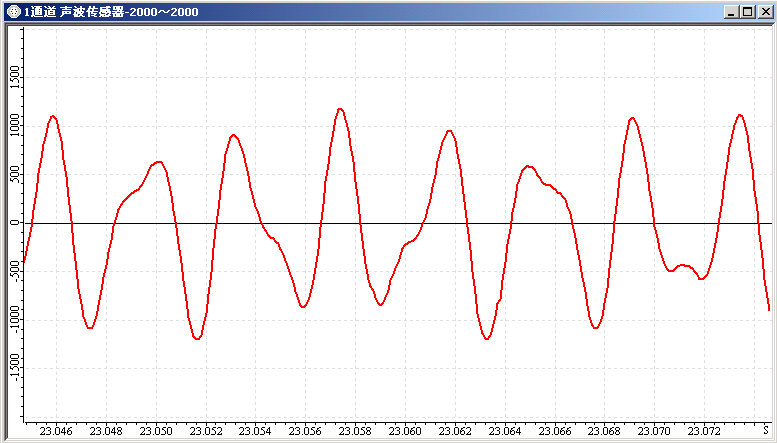Screen dimensions: 777x443
Task: Pick the 23.058 time axis label
Action: tap(356, 432)
